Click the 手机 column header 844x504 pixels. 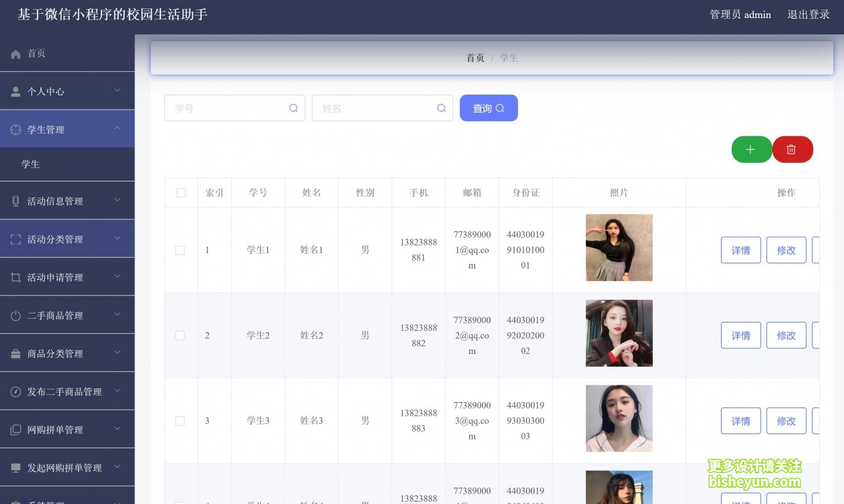click(418, 193)
